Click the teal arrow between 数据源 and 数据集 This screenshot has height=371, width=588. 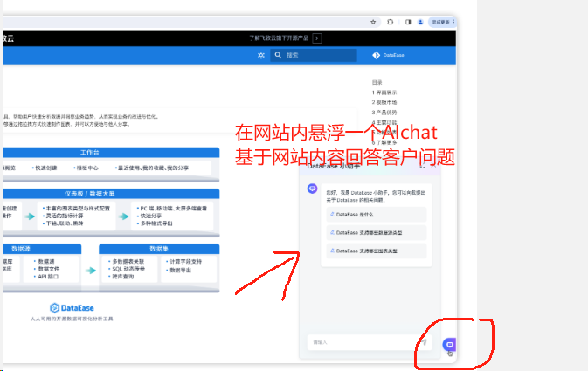pos(90,271)
